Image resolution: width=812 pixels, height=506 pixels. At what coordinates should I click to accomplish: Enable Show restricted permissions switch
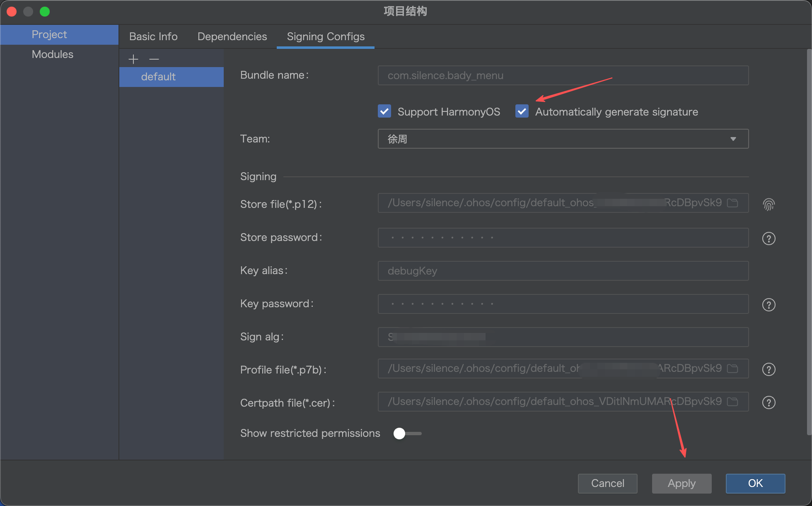coord(407,434)
